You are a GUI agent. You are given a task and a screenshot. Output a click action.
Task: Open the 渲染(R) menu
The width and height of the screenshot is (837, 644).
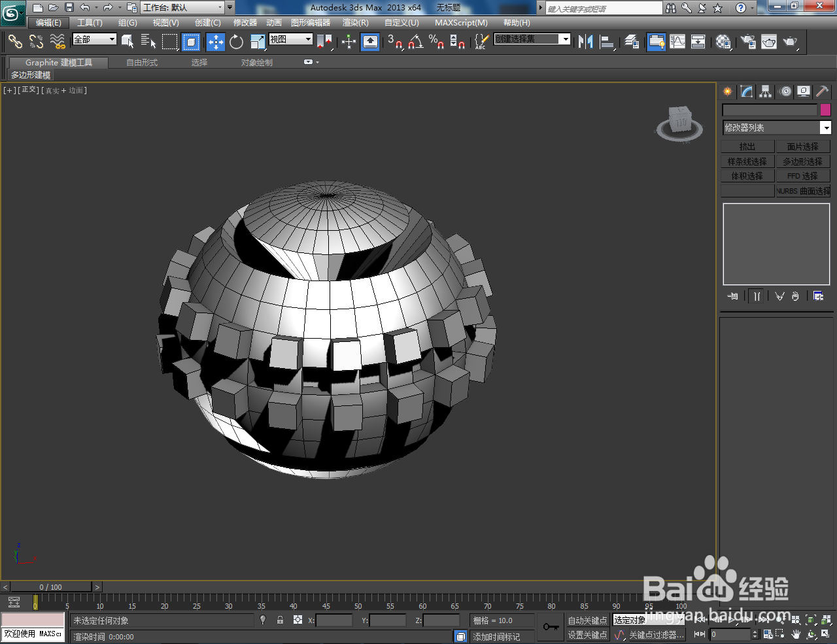pyautogui.click(x=355, y=22)
